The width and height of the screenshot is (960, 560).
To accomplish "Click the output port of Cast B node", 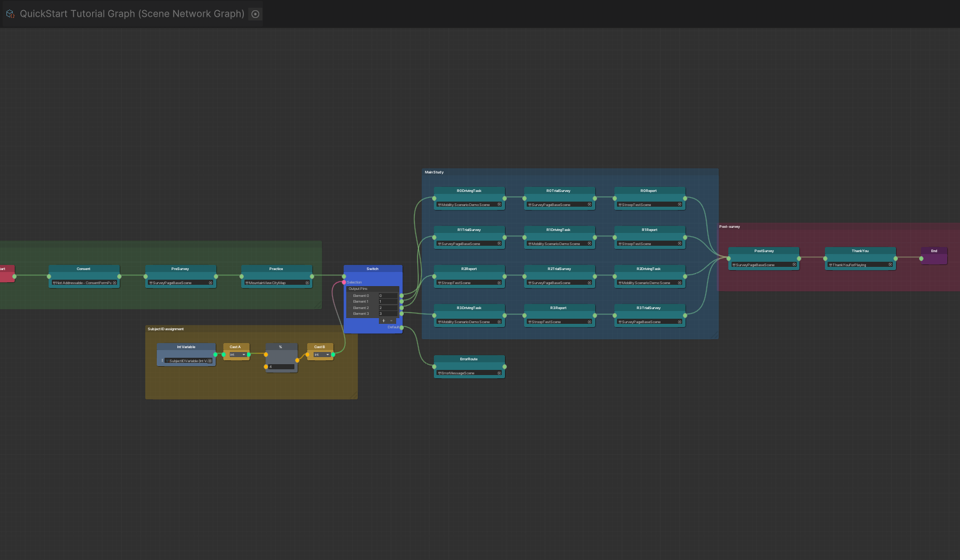I will 333,355.
